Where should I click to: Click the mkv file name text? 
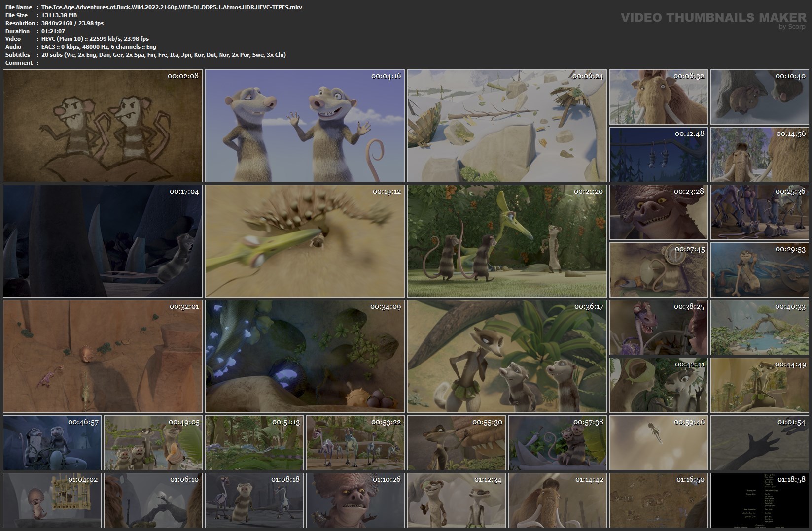pos(172,7)
